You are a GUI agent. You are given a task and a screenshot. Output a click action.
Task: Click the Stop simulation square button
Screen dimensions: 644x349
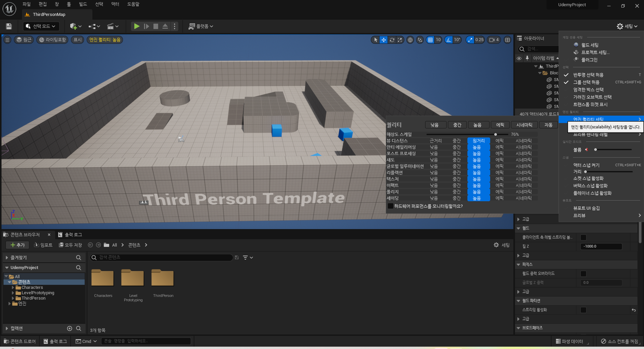click(156, 26)
